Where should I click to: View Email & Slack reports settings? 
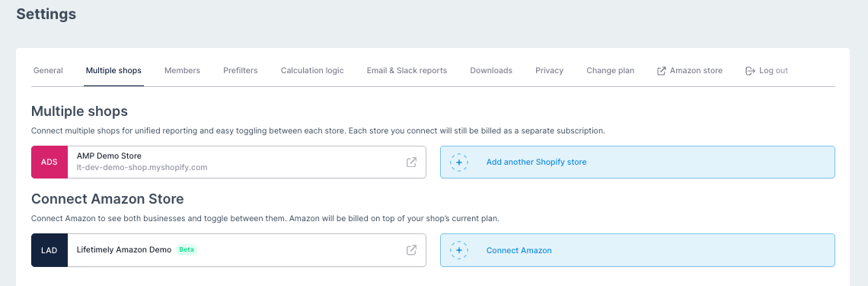pyautogui.click(x=407, y=70)
